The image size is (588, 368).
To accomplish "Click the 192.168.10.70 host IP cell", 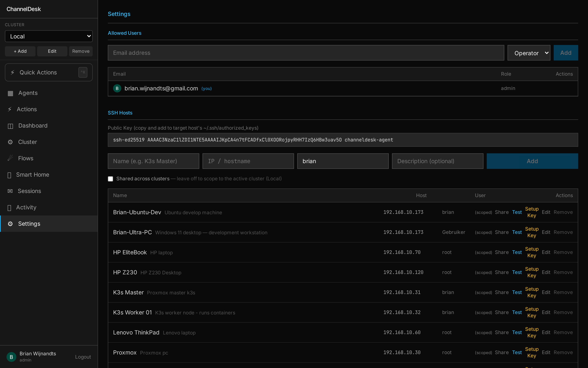I will pyautogui.click(x=402, y=252).
